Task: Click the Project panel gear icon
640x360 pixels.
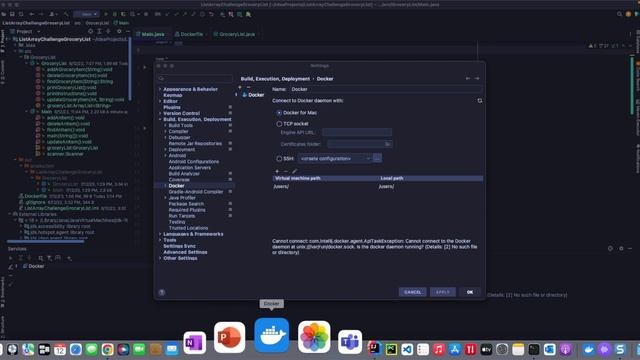Action: coord(119,31)
